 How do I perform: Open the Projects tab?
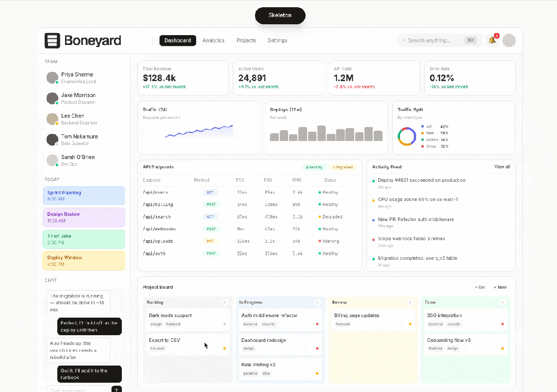pos(246,40)
